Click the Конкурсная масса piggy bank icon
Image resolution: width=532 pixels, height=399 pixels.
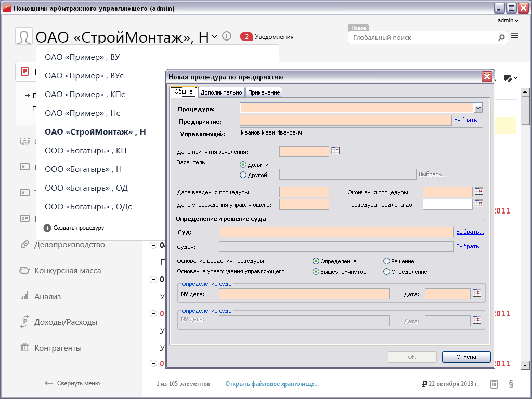click(24, 271)
